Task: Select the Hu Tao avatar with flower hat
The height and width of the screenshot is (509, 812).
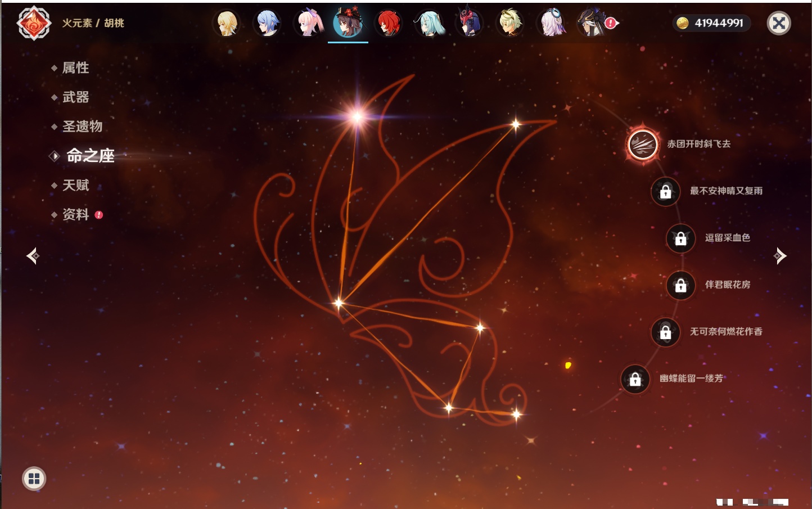Action: pyautogui.click(x=348, y=22)
